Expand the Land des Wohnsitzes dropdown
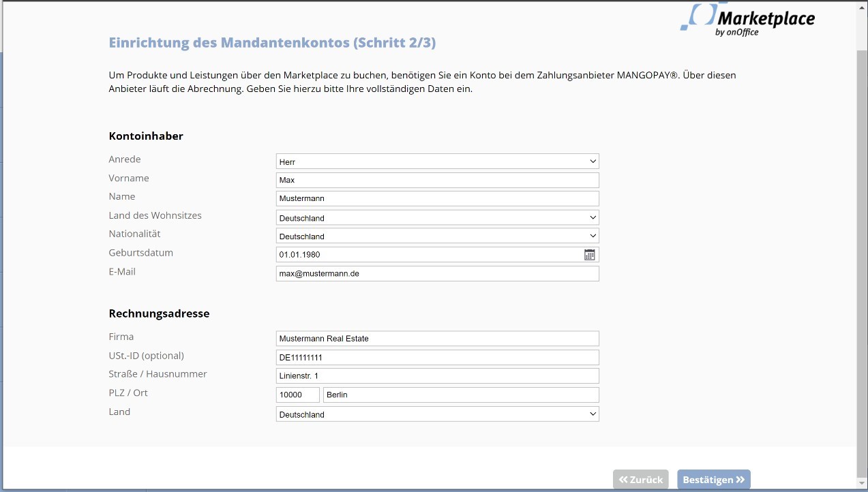This screenshot has height=492, width=868. click(437, 218)
